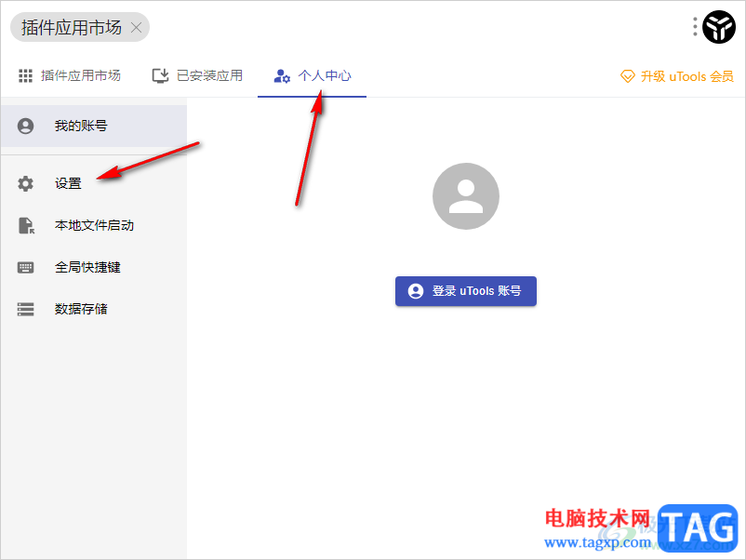Click the diamond icon beside 升级 uTools 会员

tap(628, 76)
